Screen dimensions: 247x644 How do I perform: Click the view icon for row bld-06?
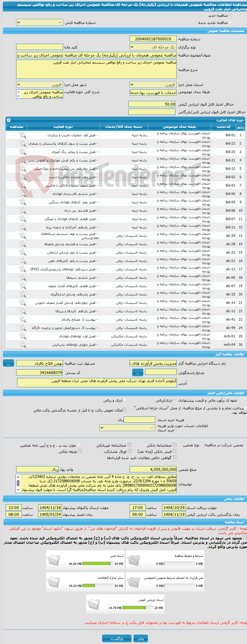click(x=22, y=194)
